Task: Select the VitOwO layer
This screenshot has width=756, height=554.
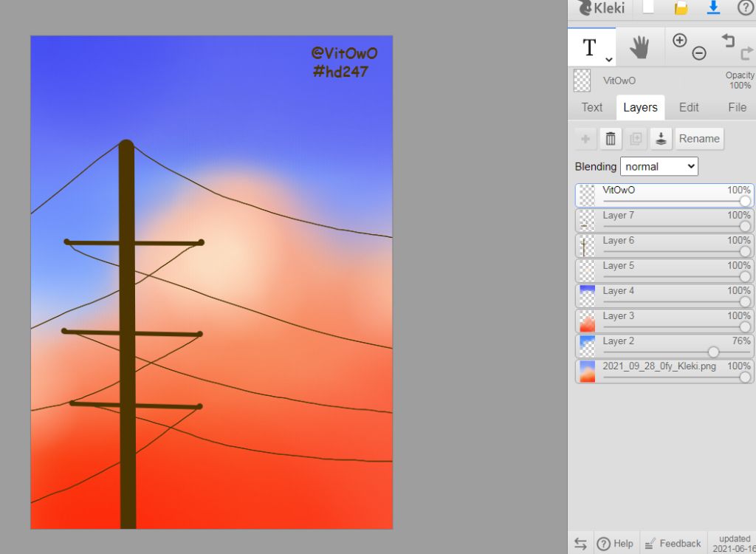Action: click(x=664, y=196)
